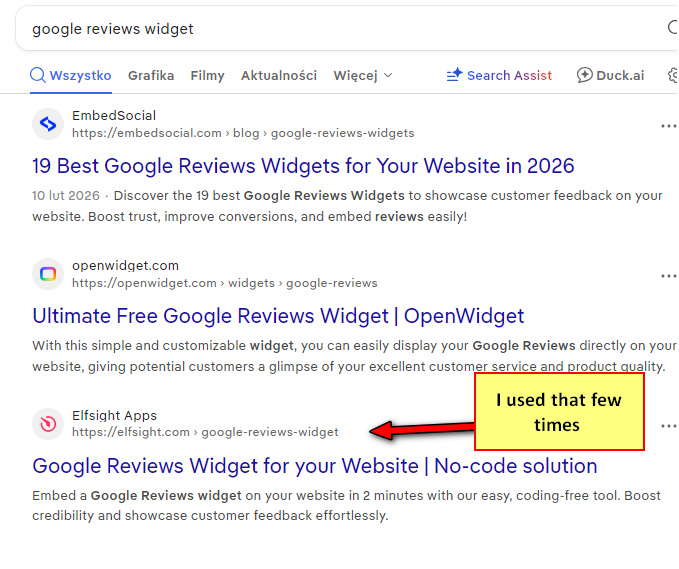The height and width of the screenshot is (569, 679).
Task: Click the search icon at right of search box
Action: 673,28
